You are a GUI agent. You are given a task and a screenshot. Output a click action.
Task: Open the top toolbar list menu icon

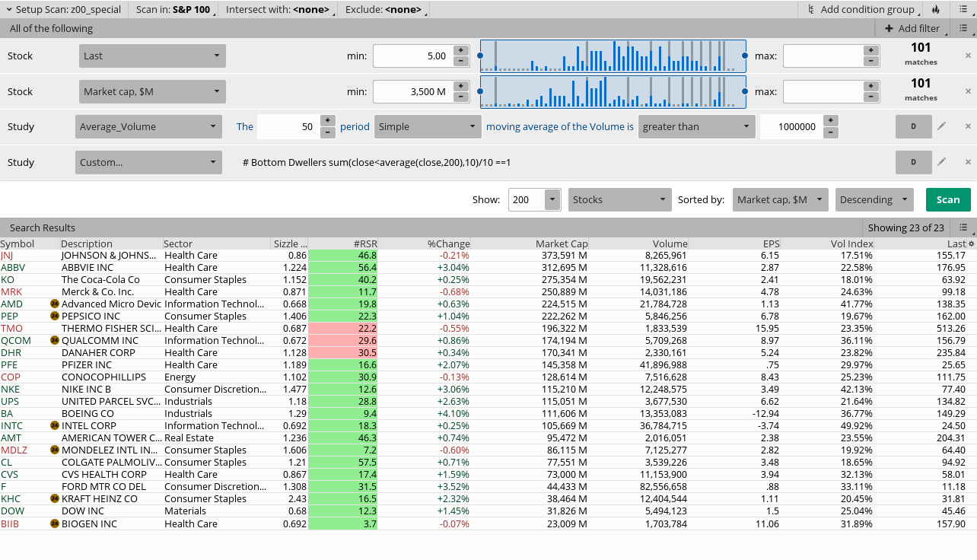tap(963, 9)
